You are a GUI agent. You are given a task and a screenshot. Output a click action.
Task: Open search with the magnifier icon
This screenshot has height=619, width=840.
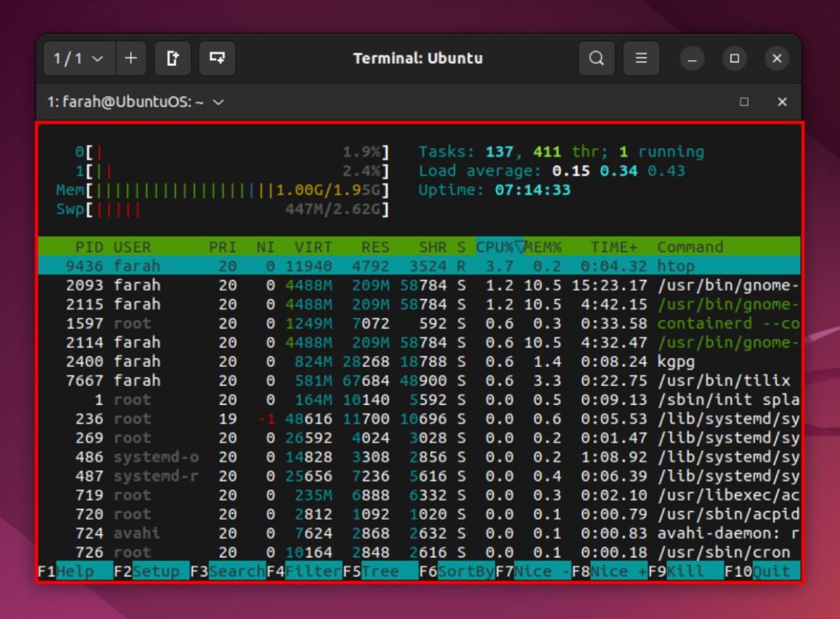596,59
